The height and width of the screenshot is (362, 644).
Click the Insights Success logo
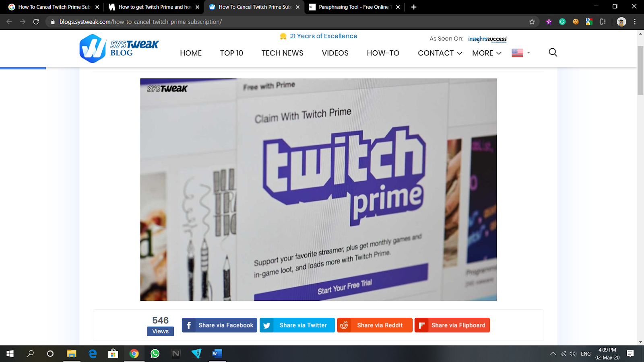tap(487, 39)
